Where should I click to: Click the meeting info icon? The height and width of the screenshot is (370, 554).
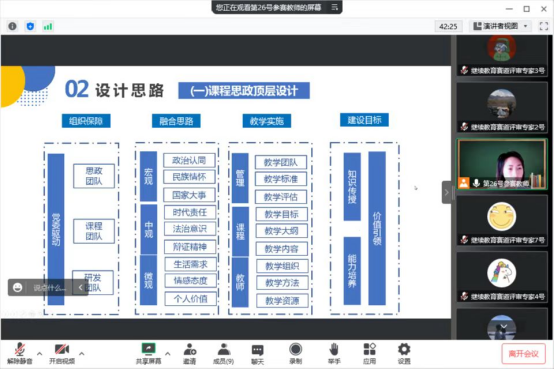pos(12,26)
